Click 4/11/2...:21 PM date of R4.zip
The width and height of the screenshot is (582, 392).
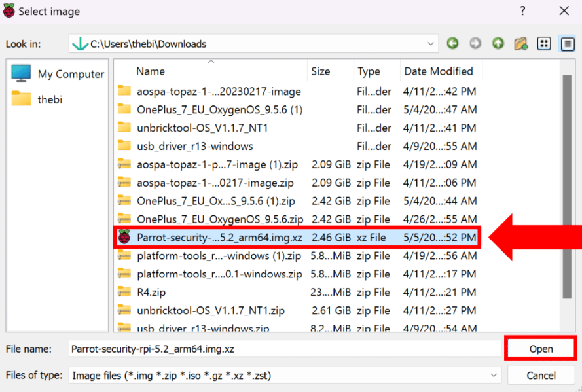coord(439,293)
